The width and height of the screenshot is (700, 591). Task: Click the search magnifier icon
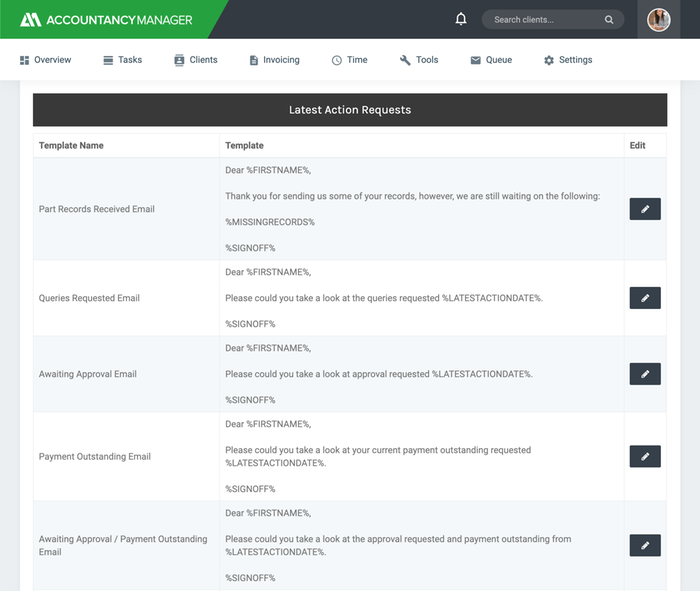click(609, 20)
